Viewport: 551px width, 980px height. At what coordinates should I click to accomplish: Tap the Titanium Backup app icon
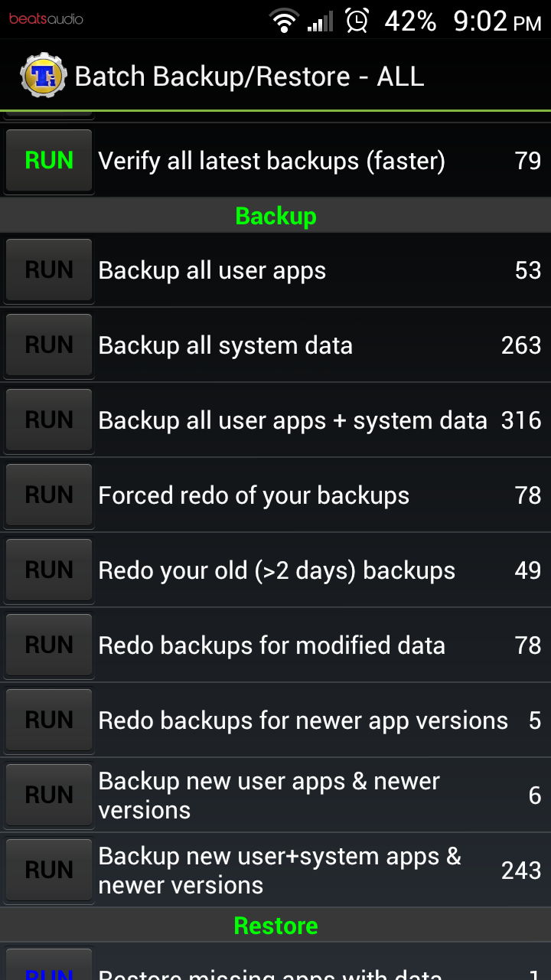click(43, 76)
